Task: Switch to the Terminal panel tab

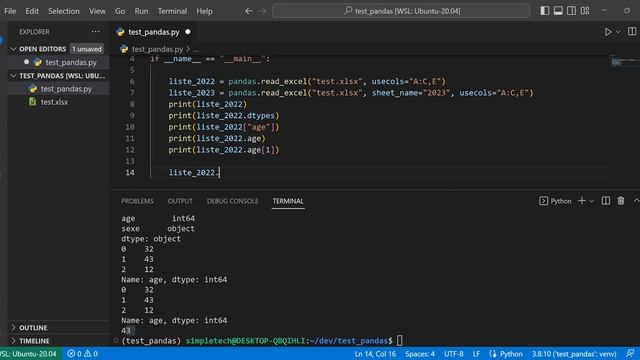Action: [x=288, y=201]
